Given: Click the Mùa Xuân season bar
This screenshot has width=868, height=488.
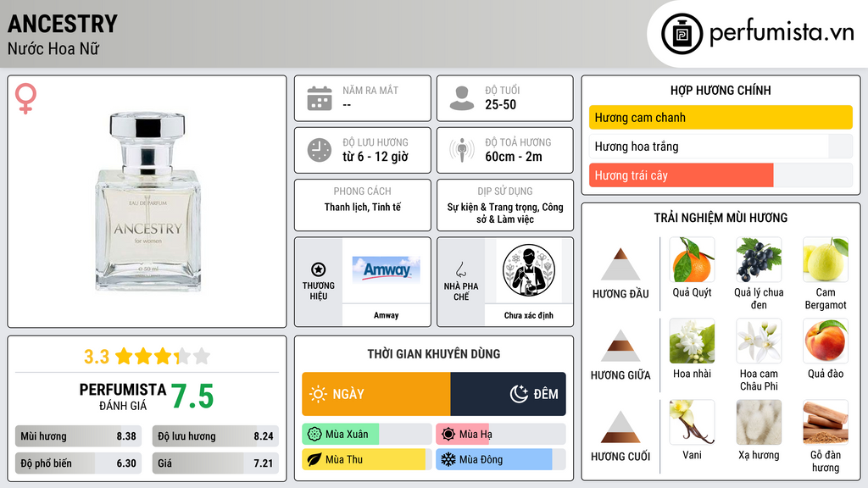Looking at the screenshot, I should tap(366, 435).
